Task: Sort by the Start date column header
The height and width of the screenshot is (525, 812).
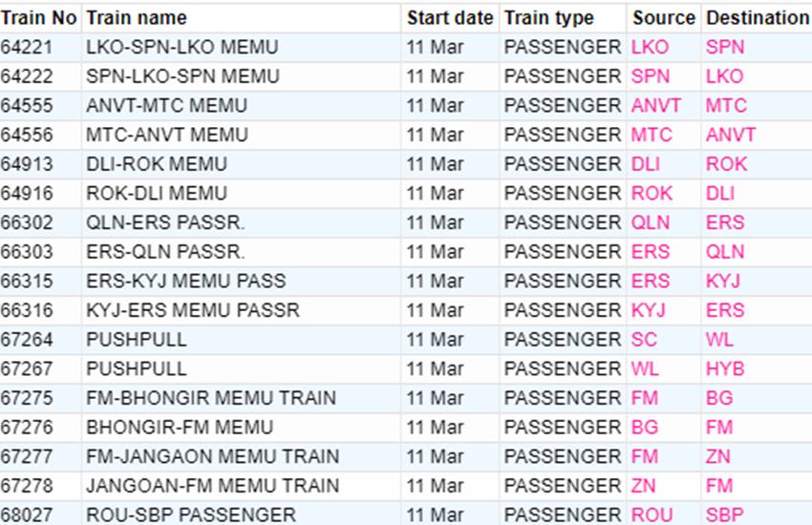Action: click(x=450, y=17)
